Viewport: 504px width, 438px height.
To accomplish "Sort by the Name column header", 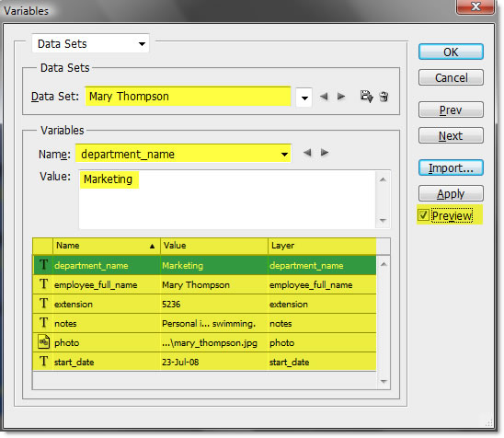I will coord(106,246).
